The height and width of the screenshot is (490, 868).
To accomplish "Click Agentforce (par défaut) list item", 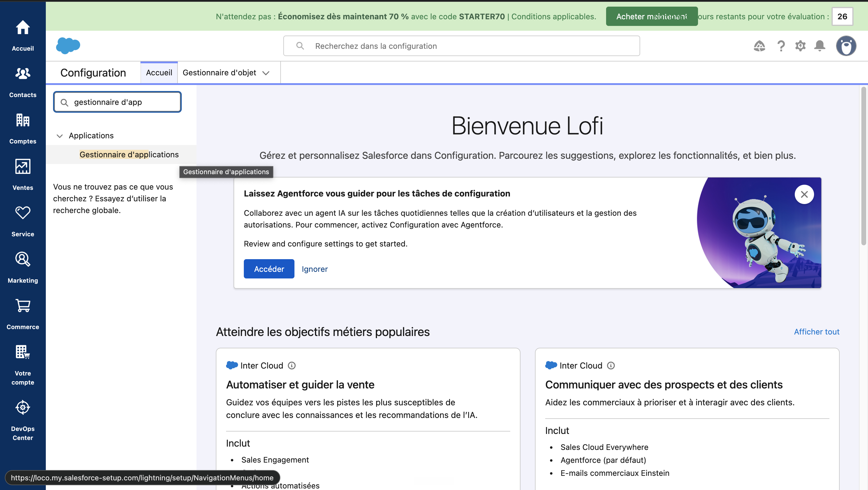I will coord(603,460).
